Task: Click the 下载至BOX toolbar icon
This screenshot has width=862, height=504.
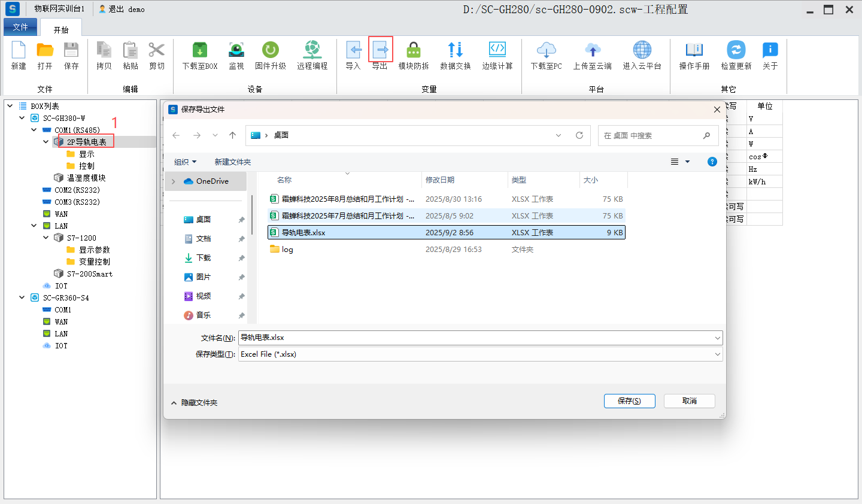Action: click(199, 50)
